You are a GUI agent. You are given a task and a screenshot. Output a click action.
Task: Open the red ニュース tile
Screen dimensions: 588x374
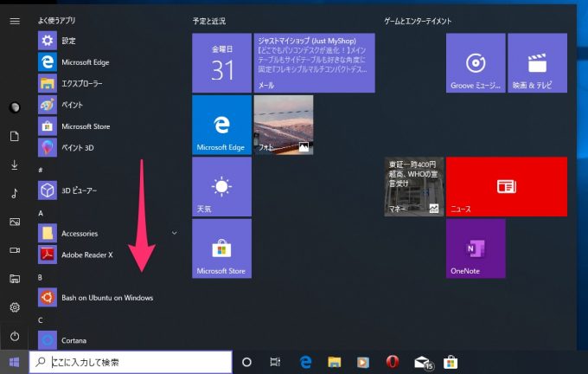[507, 187]
